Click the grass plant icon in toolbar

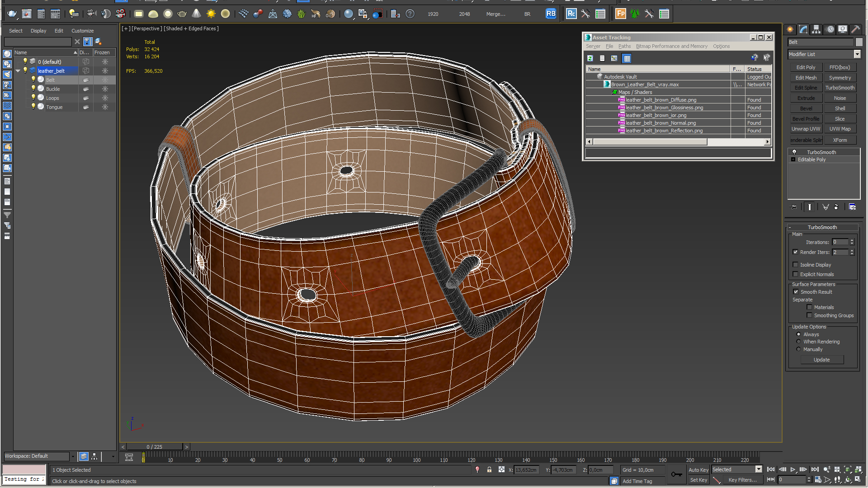302,14
